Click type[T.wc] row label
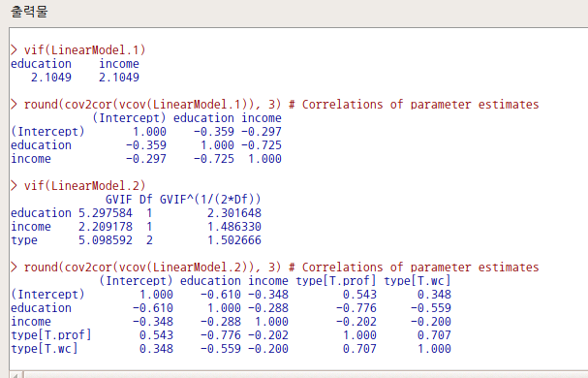588x378 pixels. coord(45,349)
